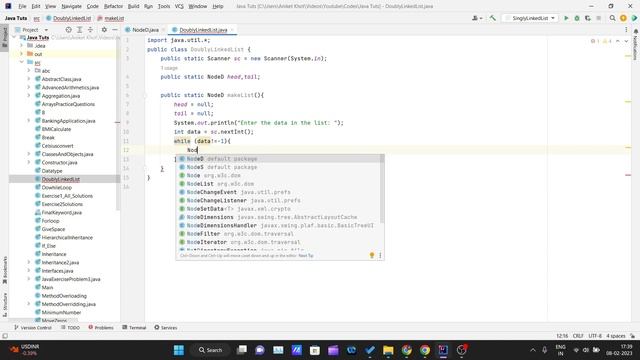The width and height of the screenshot is (640, 360).
Task: Open BMICalculate in project tree
Action: pos(56,129)
